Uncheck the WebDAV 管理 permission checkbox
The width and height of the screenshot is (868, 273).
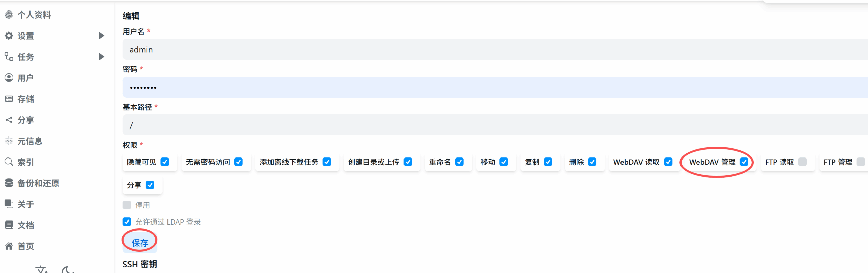[744, 162]
